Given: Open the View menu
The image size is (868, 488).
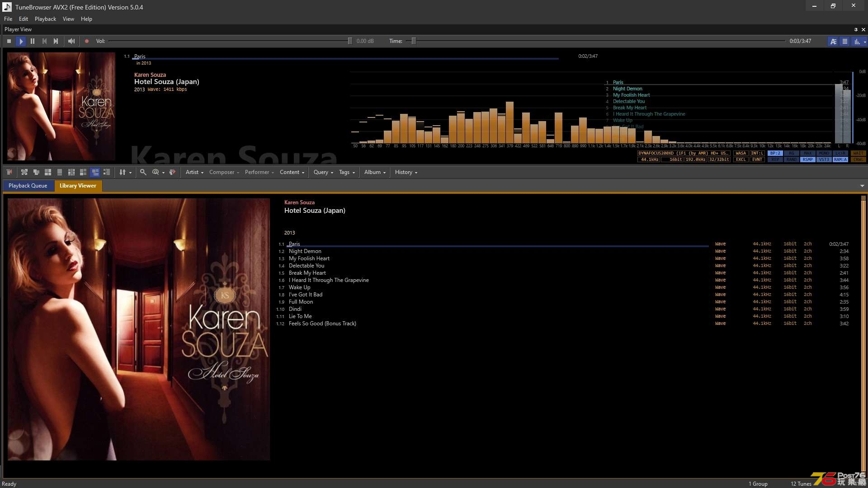Looking at the screenshot, I should [x=68, y=19].
